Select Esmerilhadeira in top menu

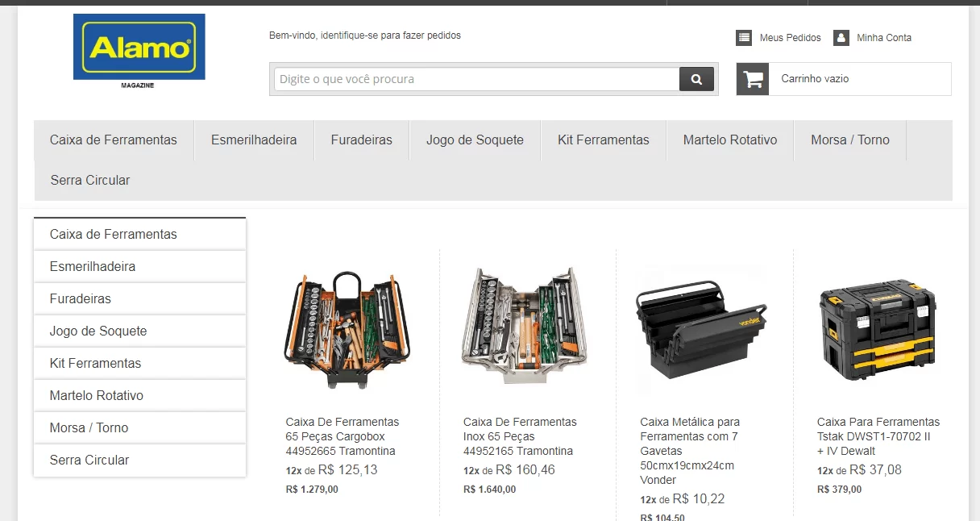pyautogui.click(x=254, y=140)
